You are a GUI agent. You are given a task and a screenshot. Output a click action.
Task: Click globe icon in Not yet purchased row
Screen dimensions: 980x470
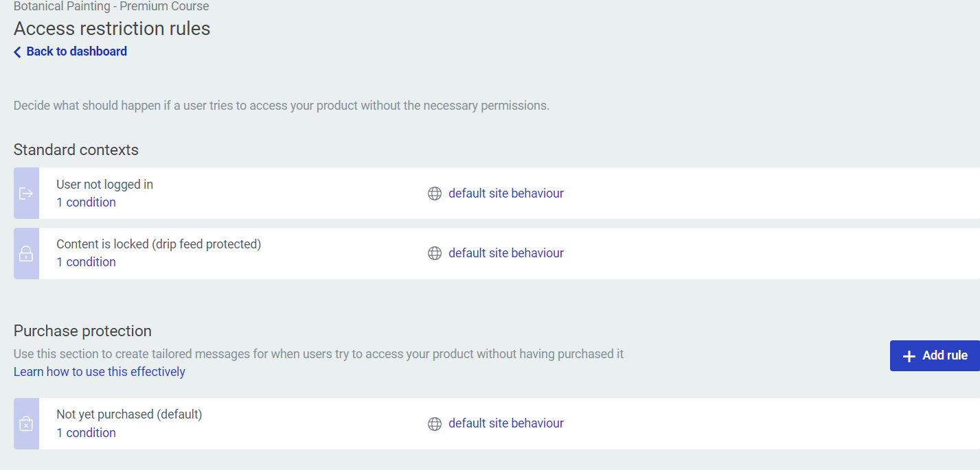pyautogui.click(x=435, y=424)
